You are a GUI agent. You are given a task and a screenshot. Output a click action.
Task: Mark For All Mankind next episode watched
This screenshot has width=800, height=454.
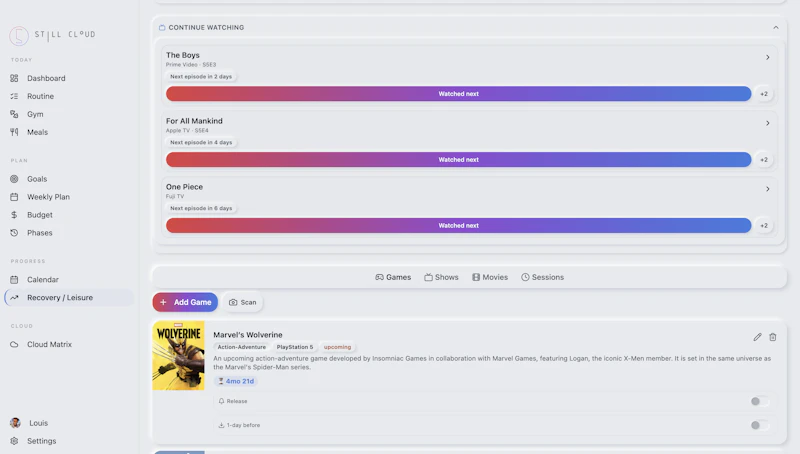[458, 160]
